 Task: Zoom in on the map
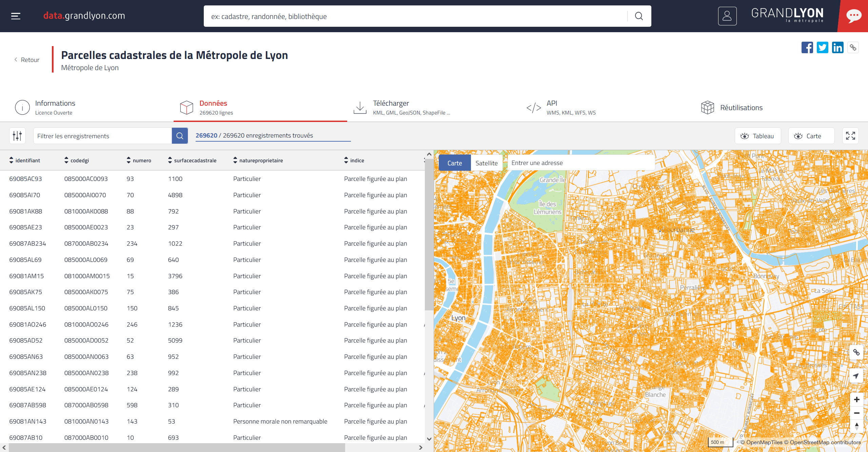856,399
